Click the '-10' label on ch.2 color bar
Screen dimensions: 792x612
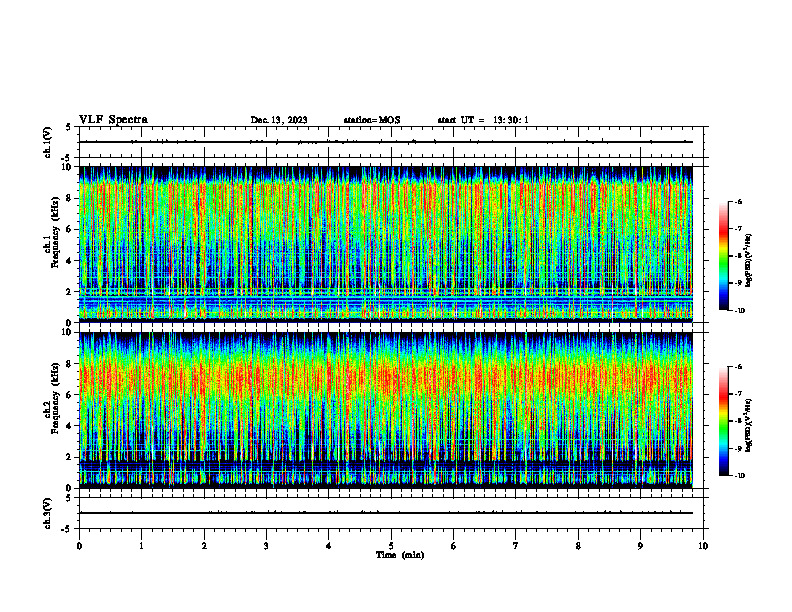[x=740, y=476]
